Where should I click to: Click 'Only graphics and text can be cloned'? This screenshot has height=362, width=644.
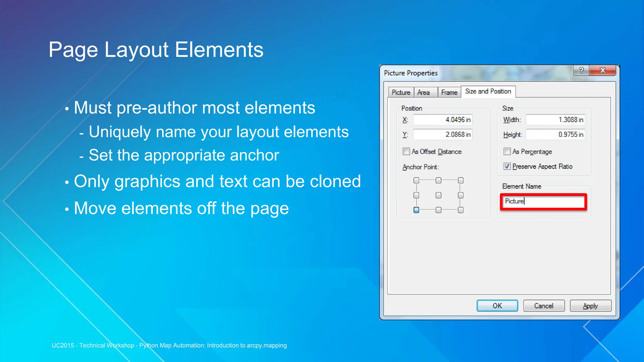[217, 182]
